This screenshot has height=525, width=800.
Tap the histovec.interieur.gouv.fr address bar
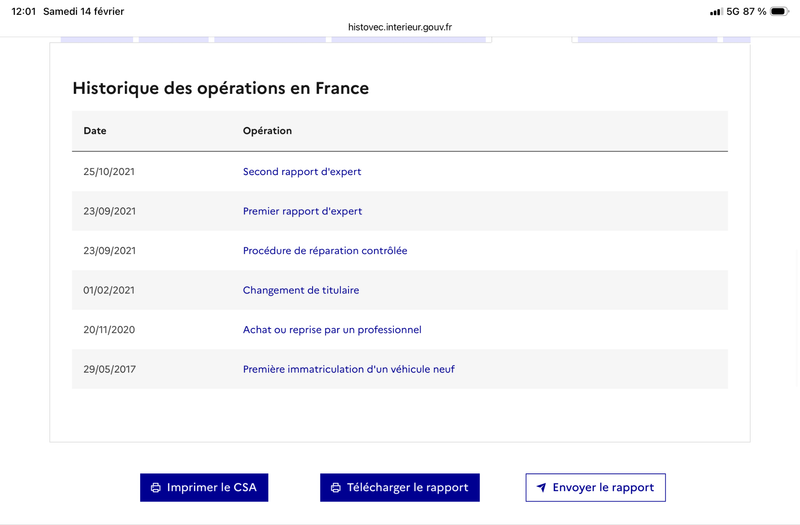(400, 27)
